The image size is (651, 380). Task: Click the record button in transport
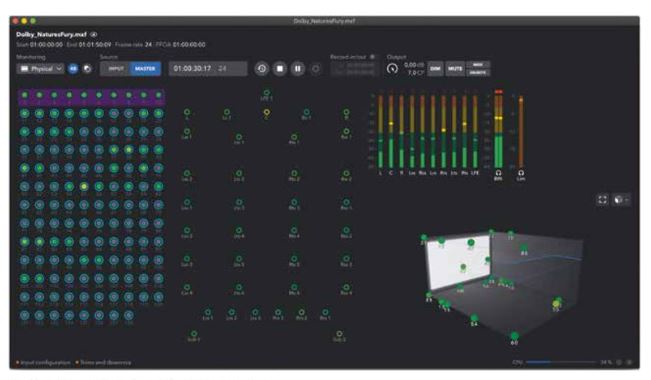coord(316,69)
